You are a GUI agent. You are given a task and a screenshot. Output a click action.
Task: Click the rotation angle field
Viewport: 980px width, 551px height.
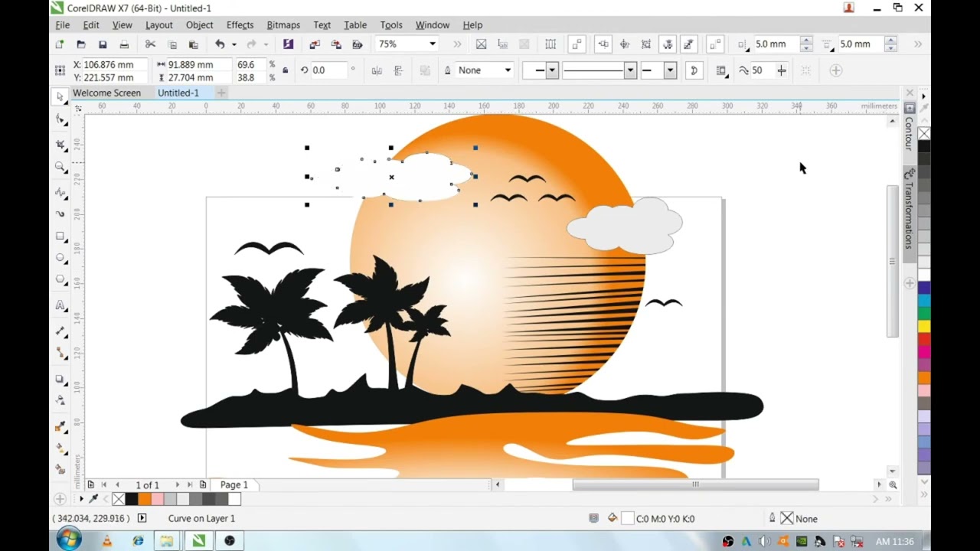328,70
